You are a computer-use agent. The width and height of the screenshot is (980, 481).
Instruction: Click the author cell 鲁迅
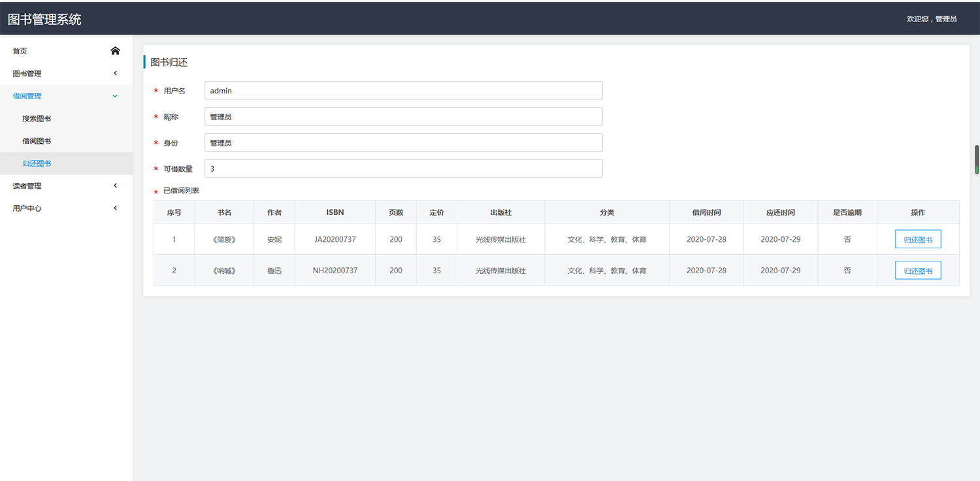click(x=274, y=271)
